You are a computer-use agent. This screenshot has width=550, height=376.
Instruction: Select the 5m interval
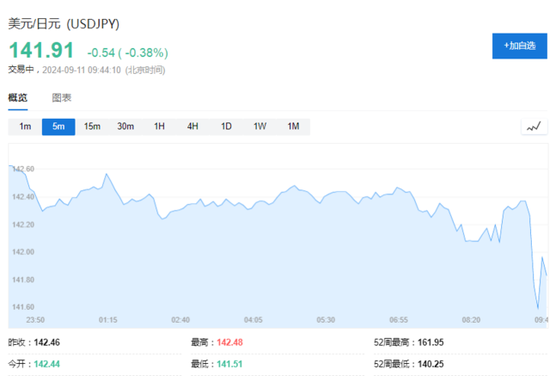pyautogui.click(x=59, y=127)
